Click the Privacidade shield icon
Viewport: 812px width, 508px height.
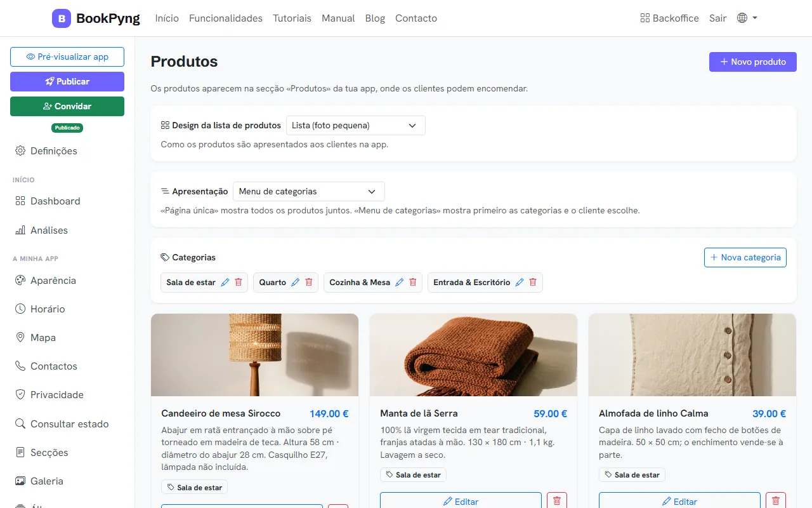click(x=20, y=394)
